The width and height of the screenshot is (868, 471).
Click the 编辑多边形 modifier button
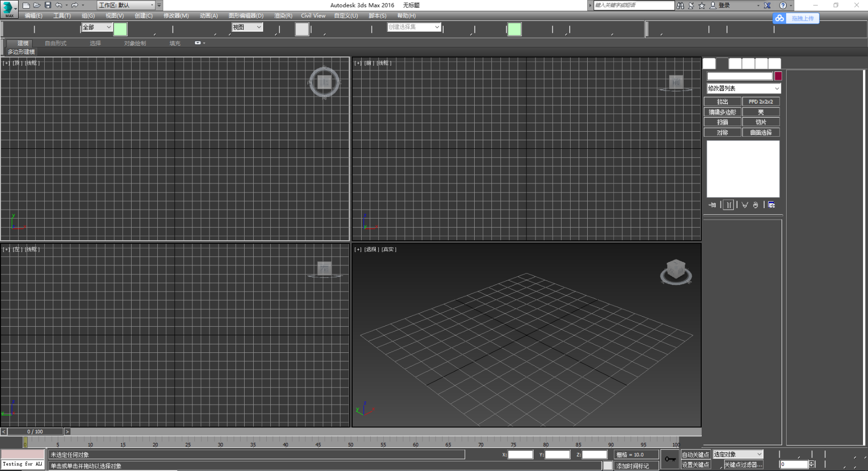pyautogui.click(x=722, y=112)
